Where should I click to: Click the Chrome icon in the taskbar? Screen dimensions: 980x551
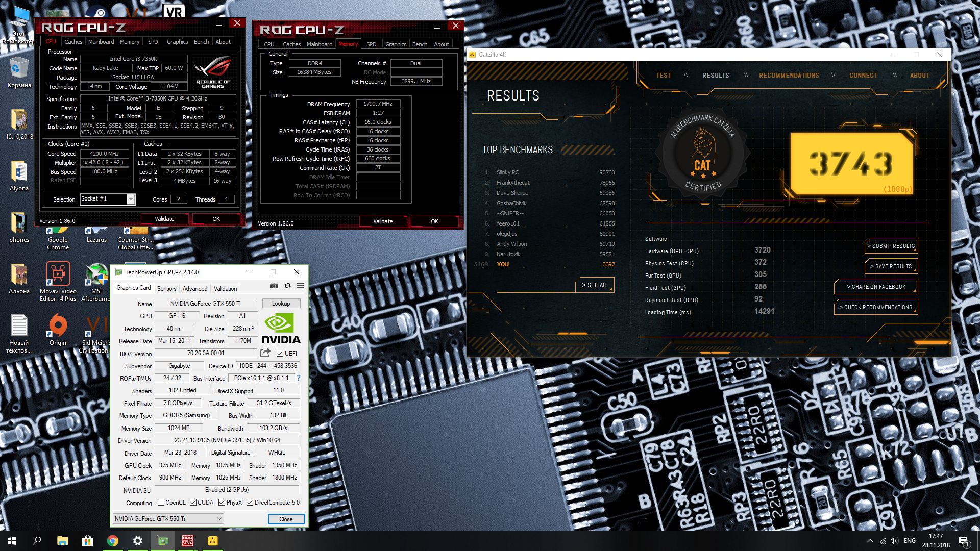pos(113,541)
